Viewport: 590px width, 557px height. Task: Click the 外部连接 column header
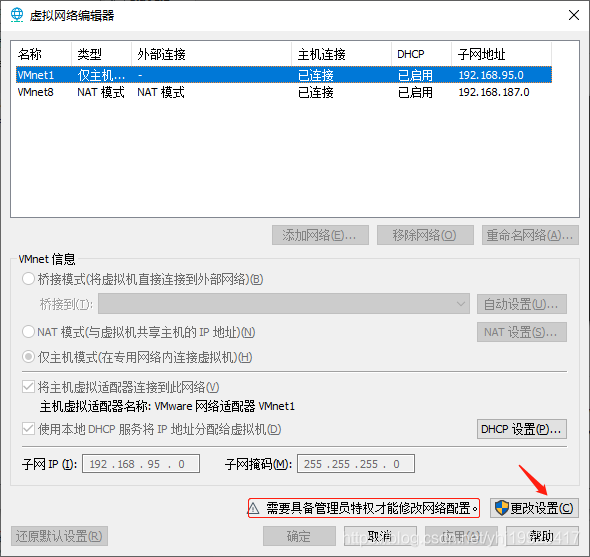pos(211,54)
